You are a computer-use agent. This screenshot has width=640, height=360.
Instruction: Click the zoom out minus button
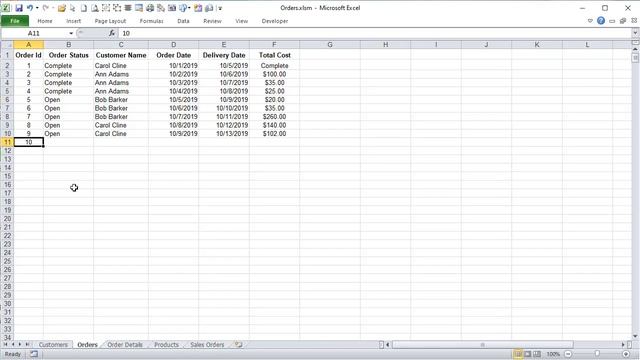coord(568,354)
